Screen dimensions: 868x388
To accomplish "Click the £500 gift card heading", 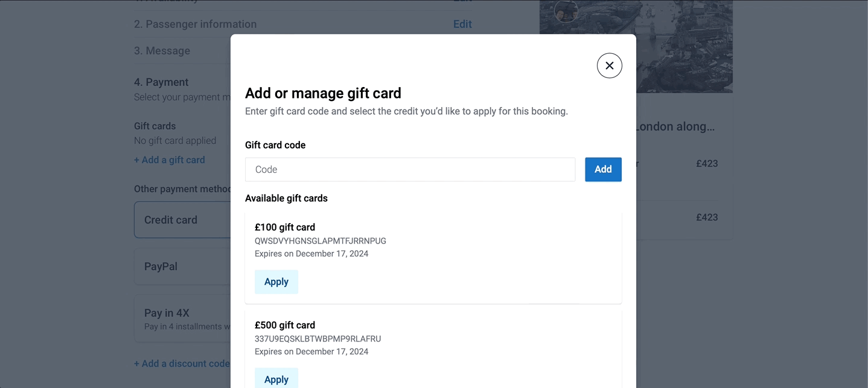I will click(285, 325).
